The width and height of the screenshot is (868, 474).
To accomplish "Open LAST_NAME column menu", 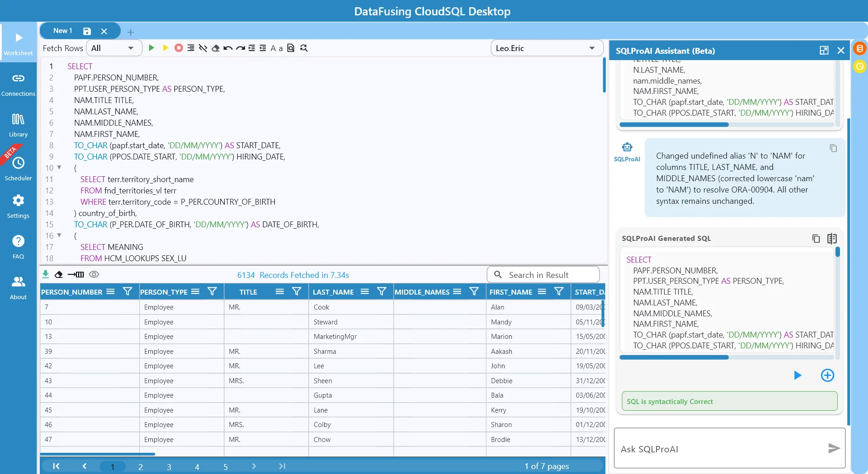I will (x=365, y=292).
